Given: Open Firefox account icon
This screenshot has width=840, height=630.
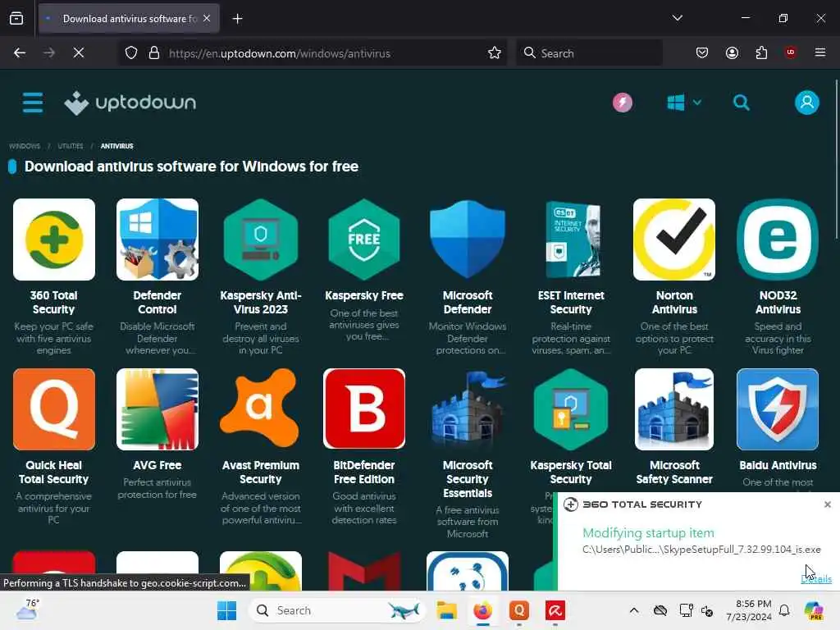Looking at the screenshot, I should [732, 52].
